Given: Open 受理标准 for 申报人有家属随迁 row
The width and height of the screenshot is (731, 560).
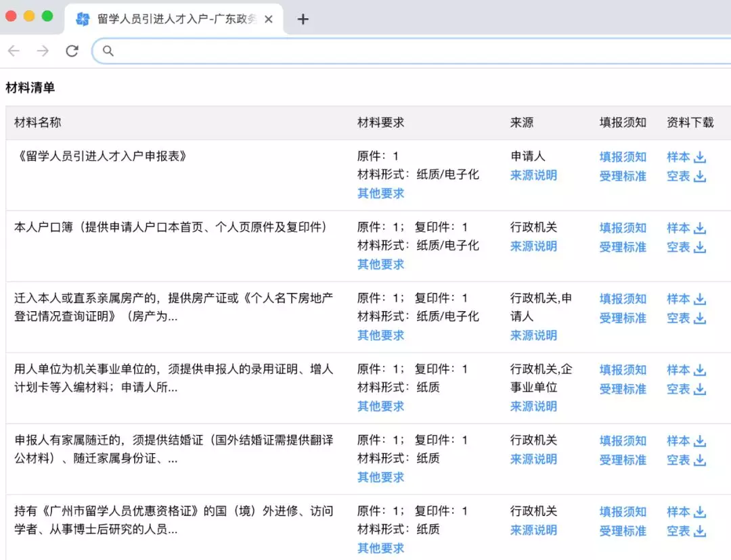Looking at the screenshot, I should click(x=623, y=460).
